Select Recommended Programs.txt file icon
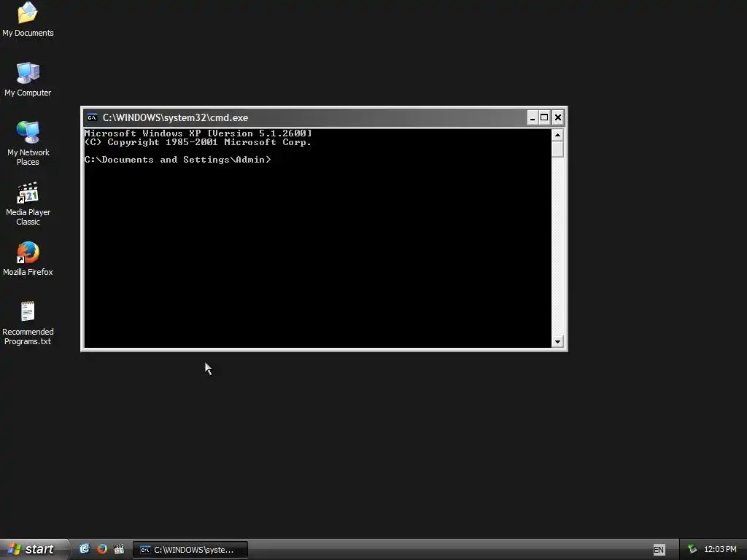The height and width of the screenshot is (560, 747). [x=28, y=323]
